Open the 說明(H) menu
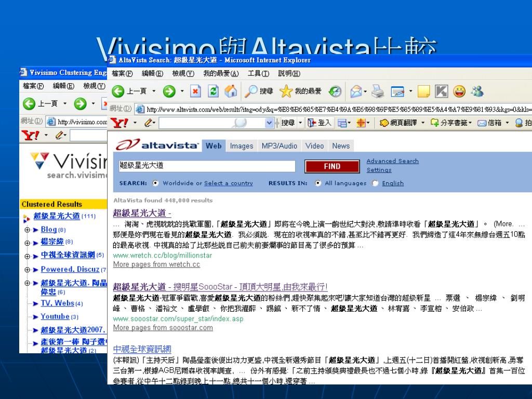The image size is (532, 399). click(x=289, y=74)
